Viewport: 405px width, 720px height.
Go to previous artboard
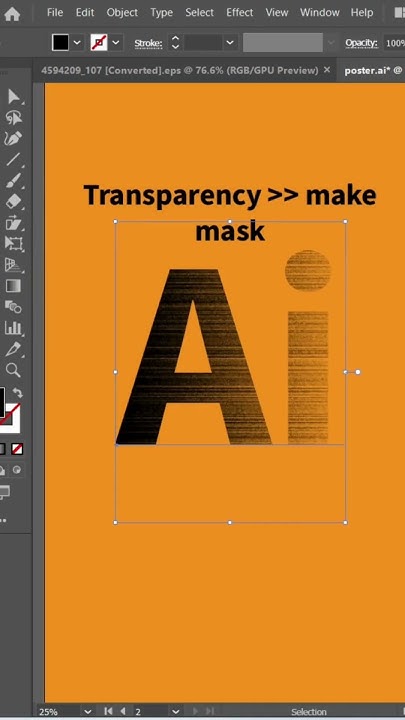tap(123, 711)
